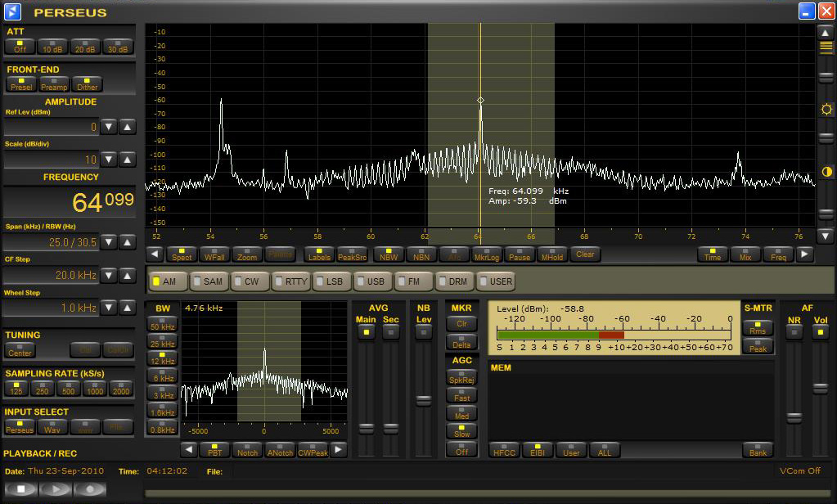The height and width of the screenshot is (504, 837).
Task: Click the brightness sun icon
Action: [x=826, y=110]
